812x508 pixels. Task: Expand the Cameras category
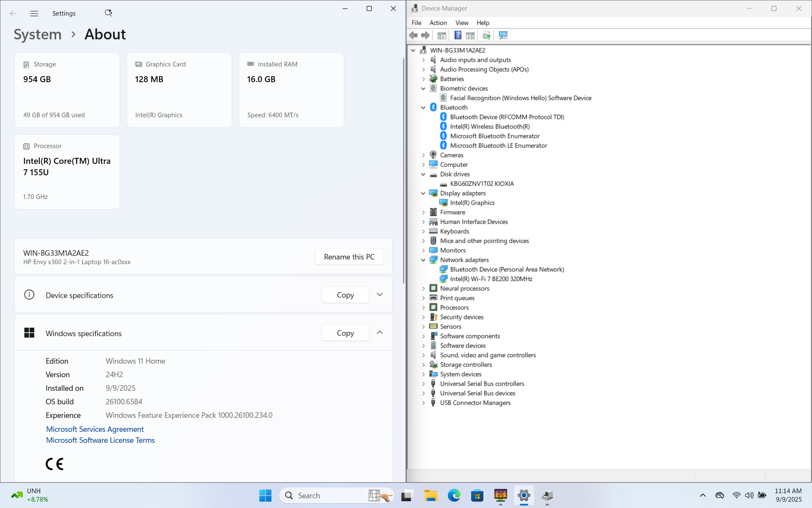tap(423, 155)
